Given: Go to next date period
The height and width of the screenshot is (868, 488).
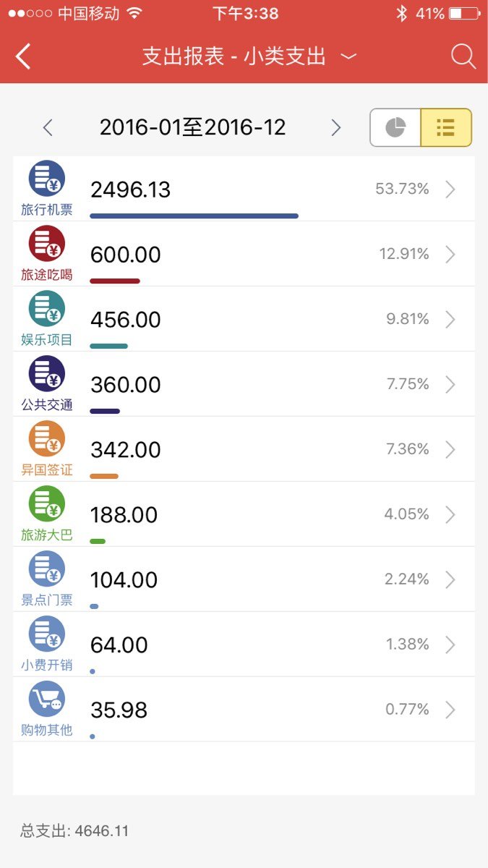Looking at the screenshot, I should pyautogui.click(x=335, y=128).
